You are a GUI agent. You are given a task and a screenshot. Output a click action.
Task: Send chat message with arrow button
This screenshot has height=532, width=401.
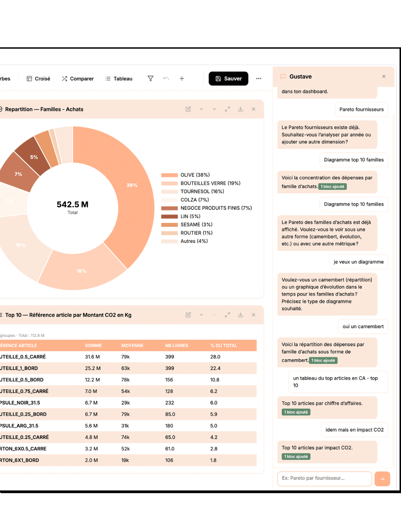(x=382, y=479)
